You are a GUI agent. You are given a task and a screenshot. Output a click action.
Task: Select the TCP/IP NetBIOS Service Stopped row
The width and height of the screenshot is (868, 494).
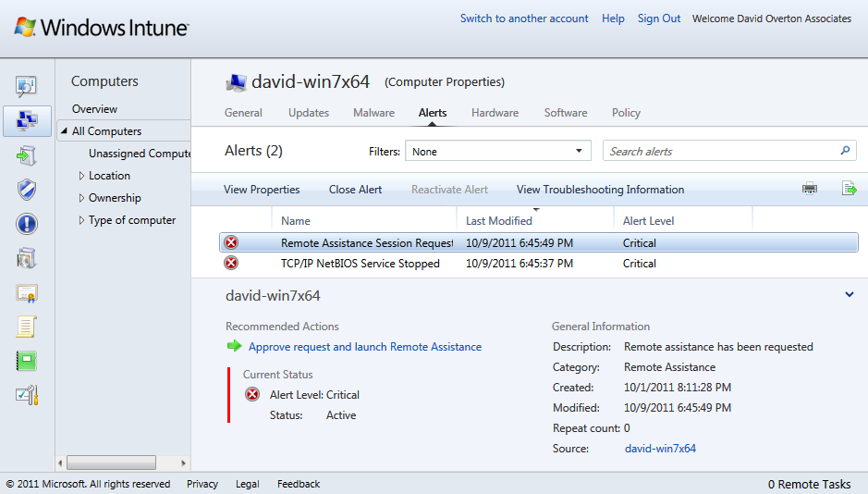[x=538, y=263]
